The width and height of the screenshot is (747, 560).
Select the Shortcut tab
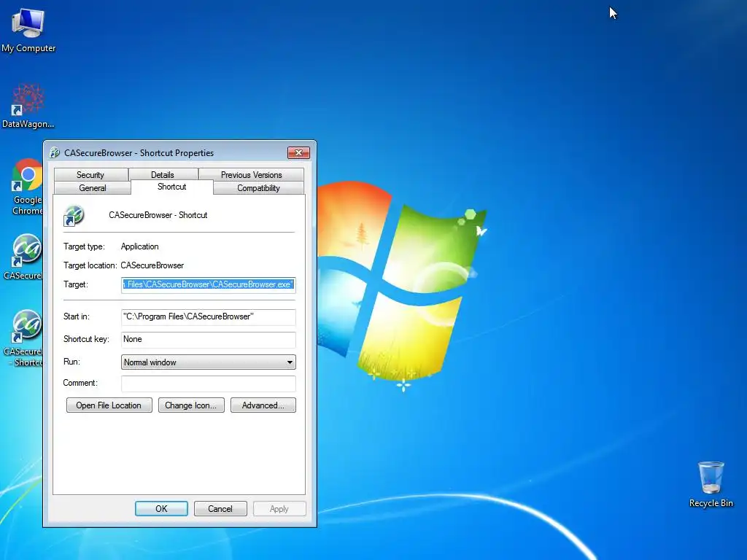[x=172, y=187]
